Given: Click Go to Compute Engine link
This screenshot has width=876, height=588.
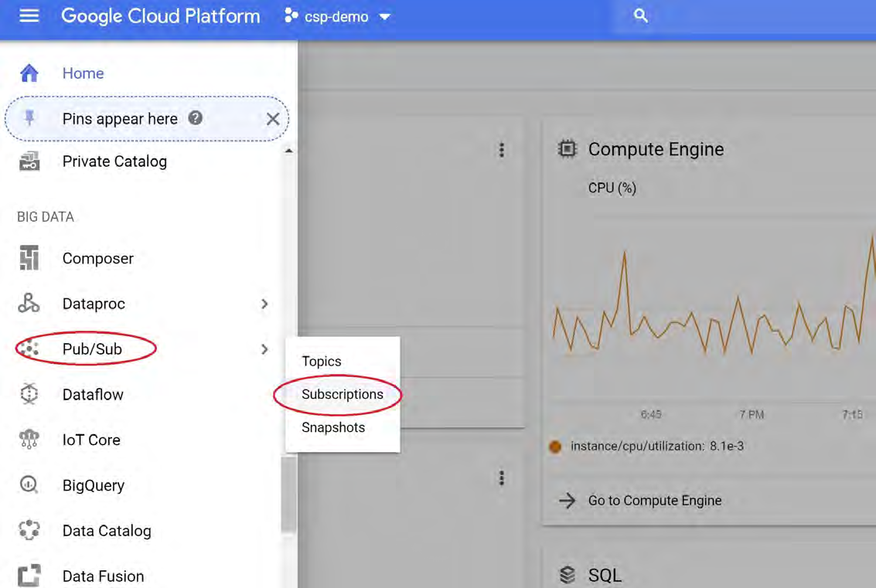Looking at the screenshot, I should 655,501.
